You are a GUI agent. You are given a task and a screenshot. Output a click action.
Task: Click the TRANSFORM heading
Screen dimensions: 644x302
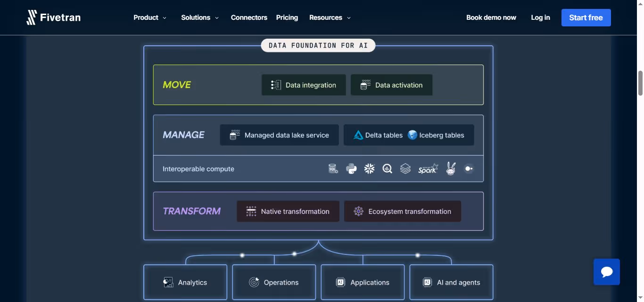pyautogui.click(x=191, y=211)
